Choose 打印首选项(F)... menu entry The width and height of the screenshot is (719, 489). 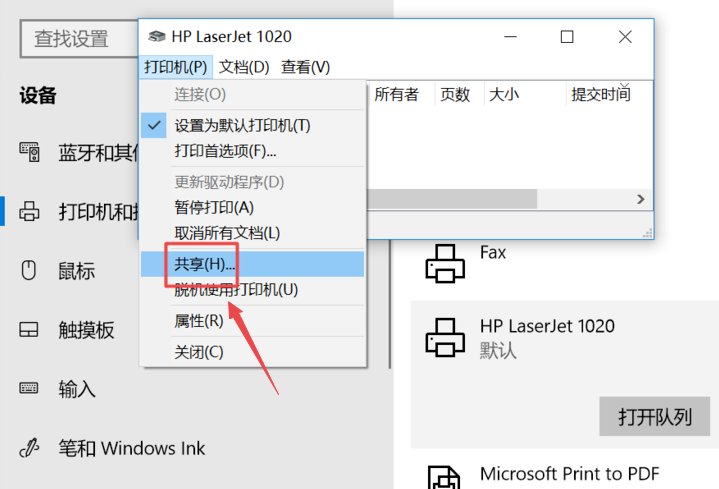[252, 151]
